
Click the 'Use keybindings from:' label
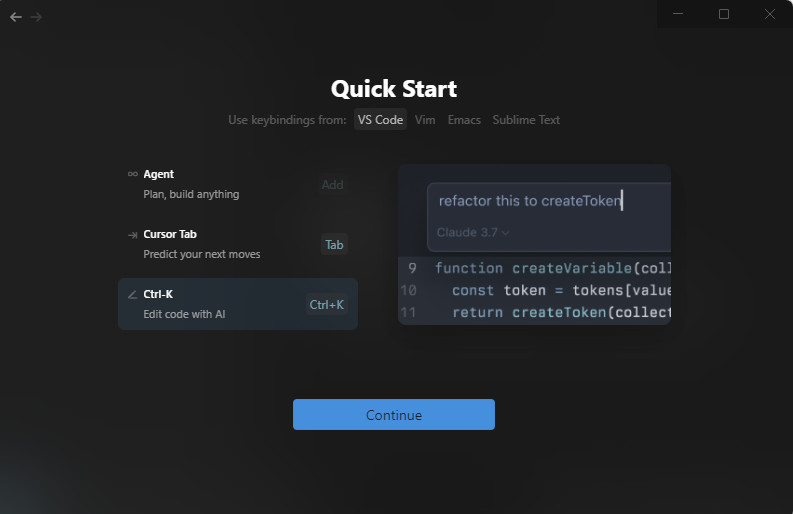click(287, 120)
